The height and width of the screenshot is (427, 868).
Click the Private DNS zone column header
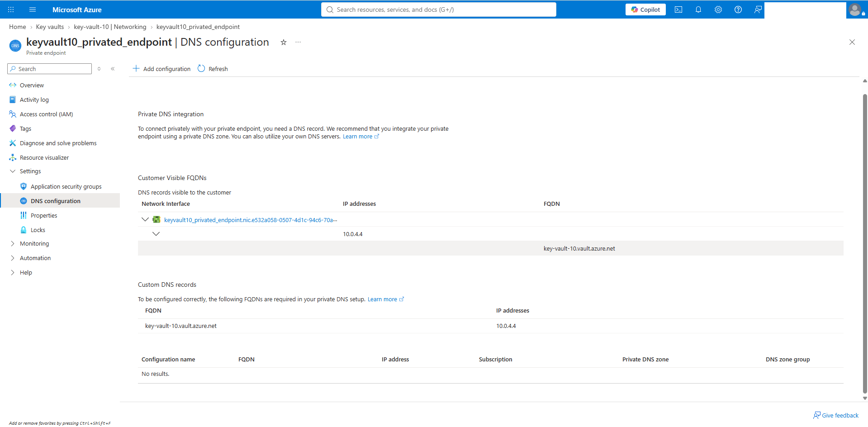645,359
